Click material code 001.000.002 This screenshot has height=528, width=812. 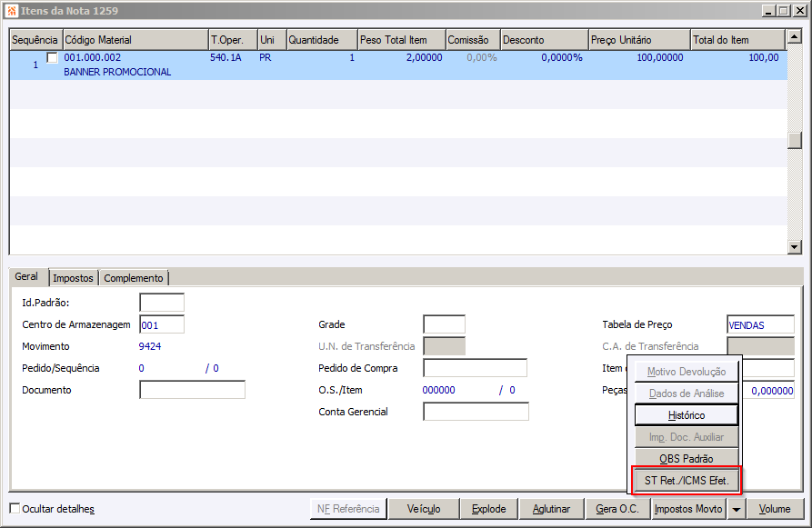pyautogui.click(x=92, y=57)
